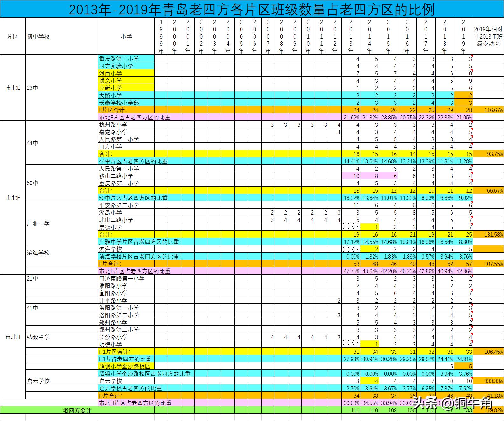
Task: Click the "崇德小学" cell
Action: click(126, 227)
